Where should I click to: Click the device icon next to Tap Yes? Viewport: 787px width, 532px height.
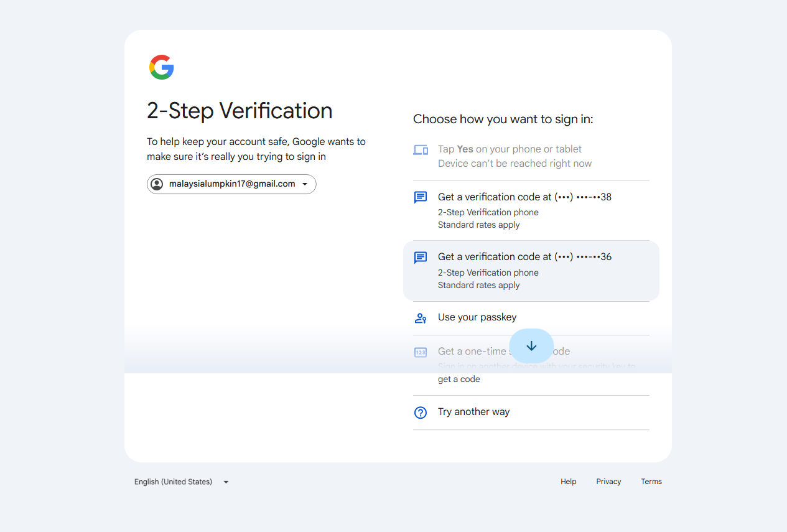421,150
